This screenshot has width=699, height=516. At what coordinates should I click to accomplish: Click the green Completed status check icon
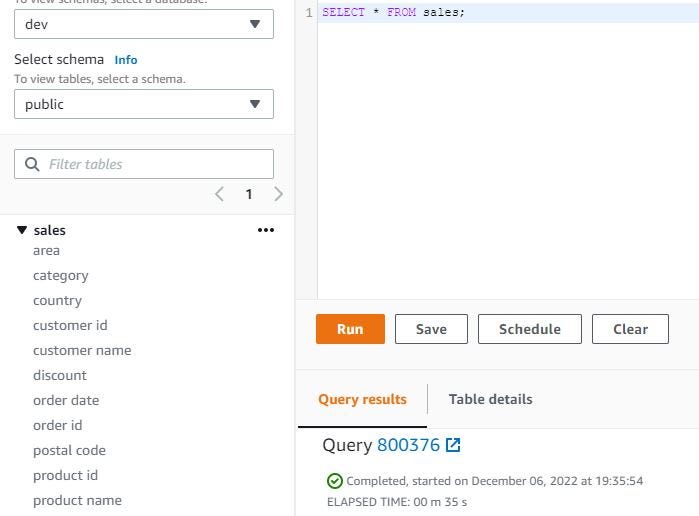[x=335, y=481]
